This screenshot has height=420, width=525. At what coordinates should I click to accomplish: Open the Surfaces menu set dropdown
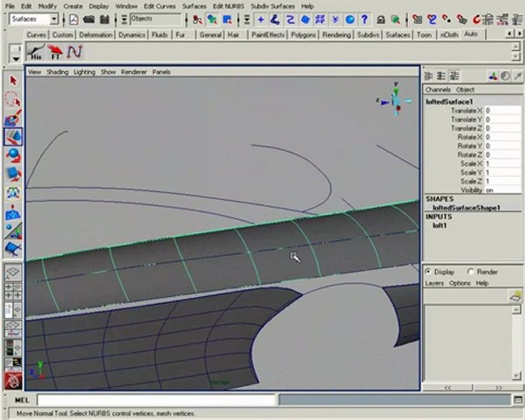coord(54,19)
